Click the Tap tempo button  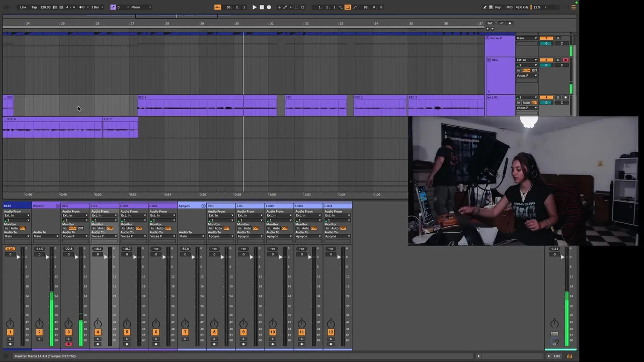click(34, 7)
